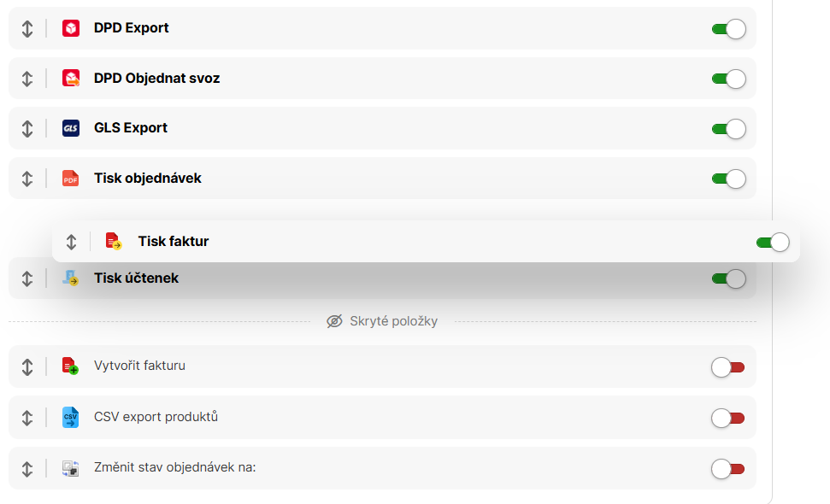Screen dimensions: 830x504
Task: Grab the reorder handle for DPD Export
Action: pyautogui.click(x=27, y=28)
